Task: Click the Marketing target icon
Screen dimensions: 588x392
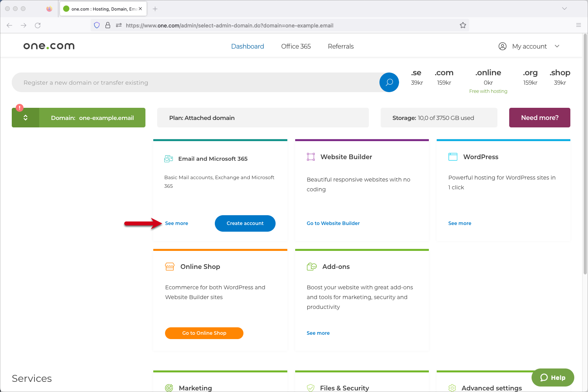Action: pos(169,388)
